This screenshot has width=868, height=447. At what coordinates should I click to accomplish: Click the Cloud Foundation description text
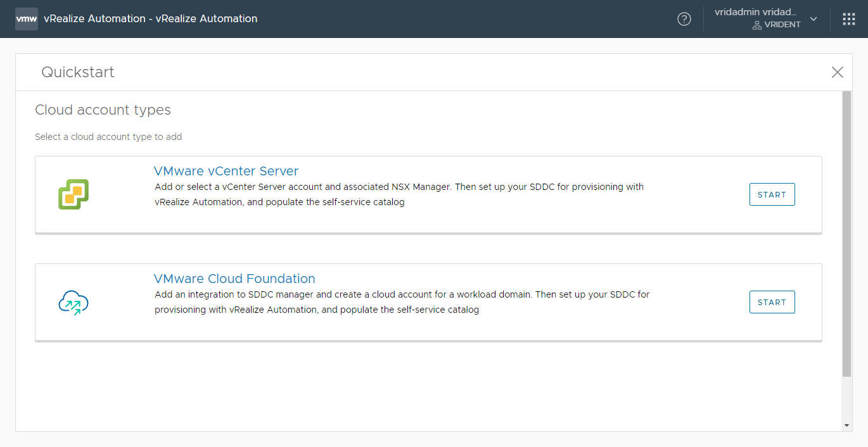(x=402, y=303)
